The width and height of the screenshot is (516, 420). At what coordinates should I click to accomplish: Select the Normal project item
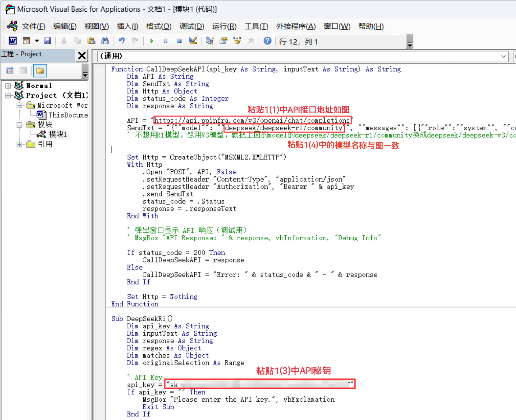point(39,86)
